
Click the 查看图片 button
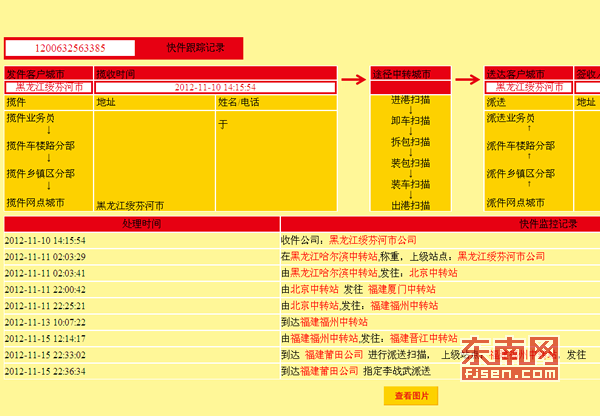(x=410, y=396)
